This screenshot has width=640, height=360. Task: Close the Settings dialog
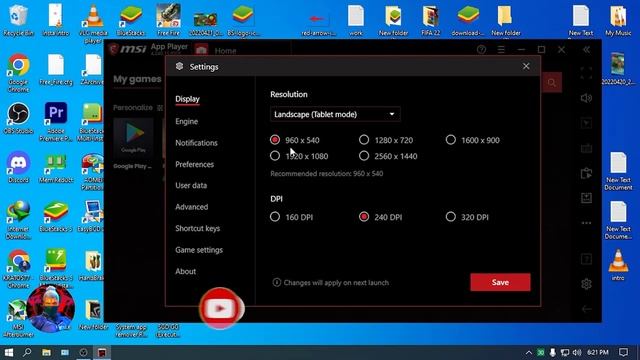point(526,66)
